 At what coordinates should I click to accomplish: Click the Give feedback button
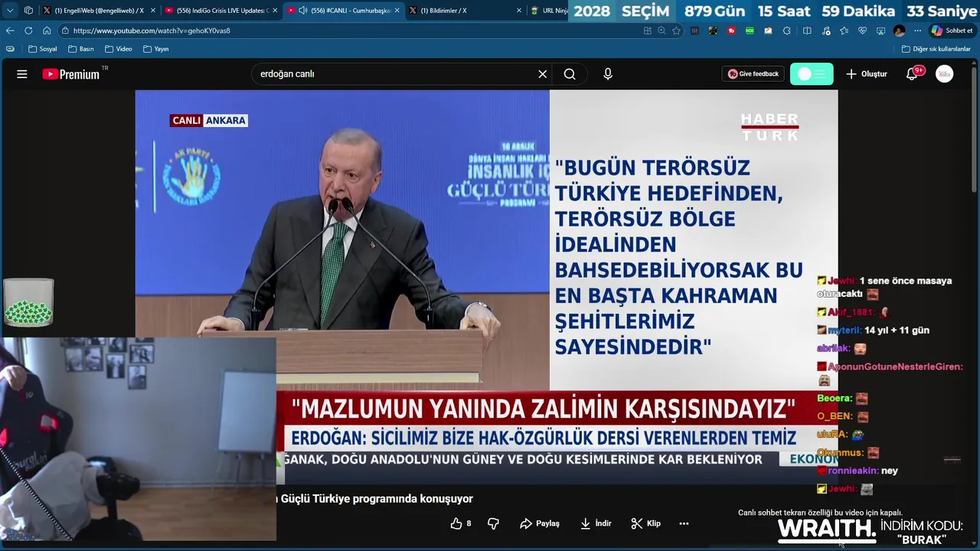(753, 74)
